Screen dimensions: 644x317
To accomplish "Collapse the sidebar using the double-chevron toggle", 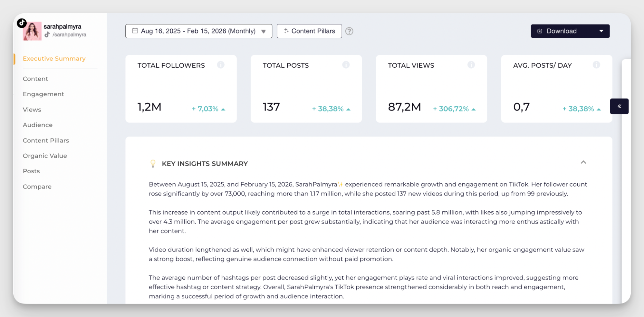I will pos(619,106).
